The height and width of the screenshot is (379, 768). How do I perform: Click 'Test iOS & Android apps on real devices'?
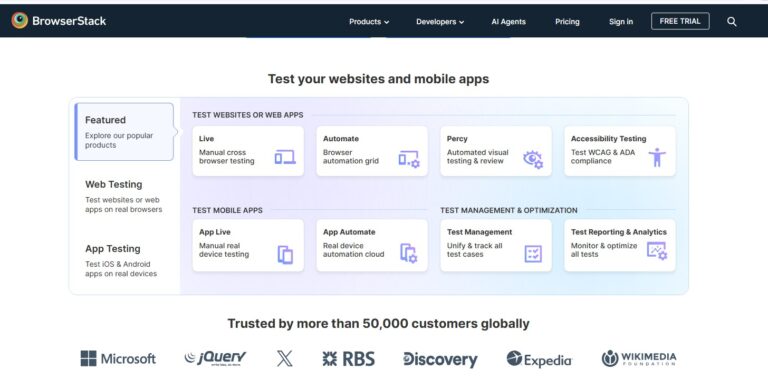121,269
